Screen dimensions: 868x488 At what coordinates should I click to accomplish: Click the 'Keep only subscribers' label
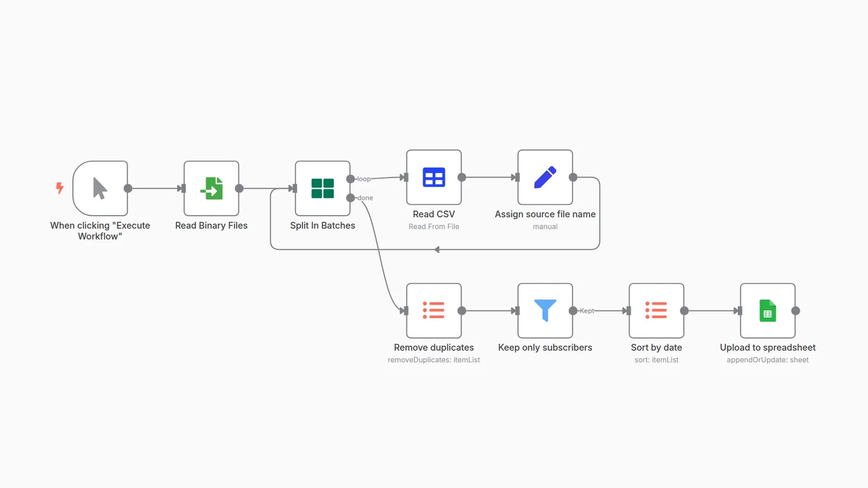pyautogui.click(x=545, y=347)
